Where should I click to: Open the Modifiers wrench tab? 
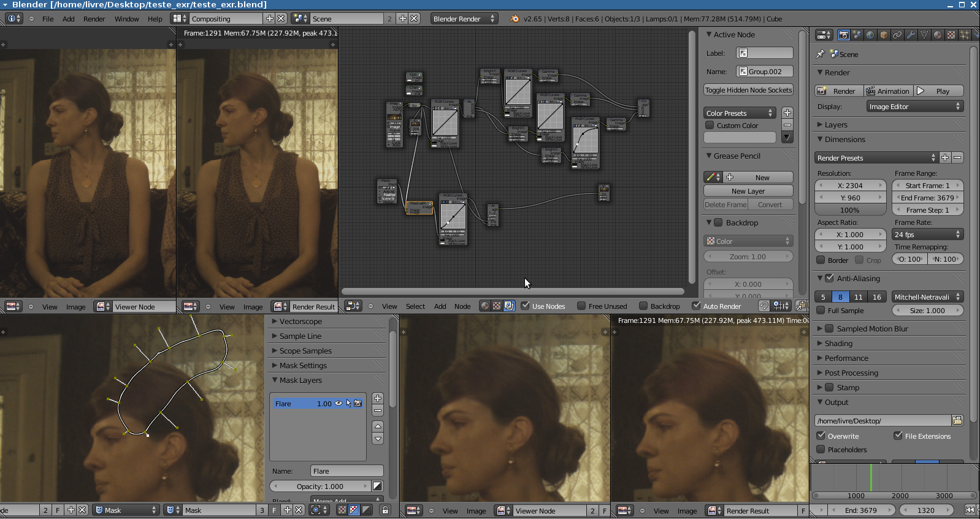point(911,35)
